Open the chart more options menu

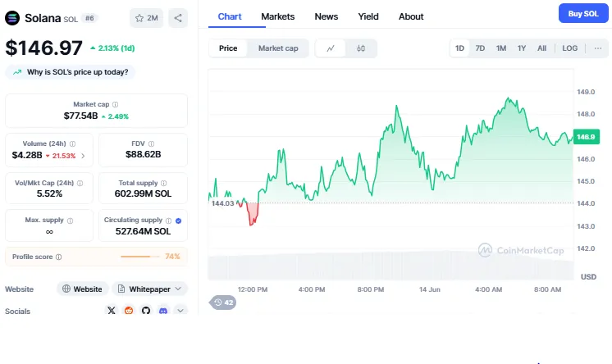click(x=597, y=48)
